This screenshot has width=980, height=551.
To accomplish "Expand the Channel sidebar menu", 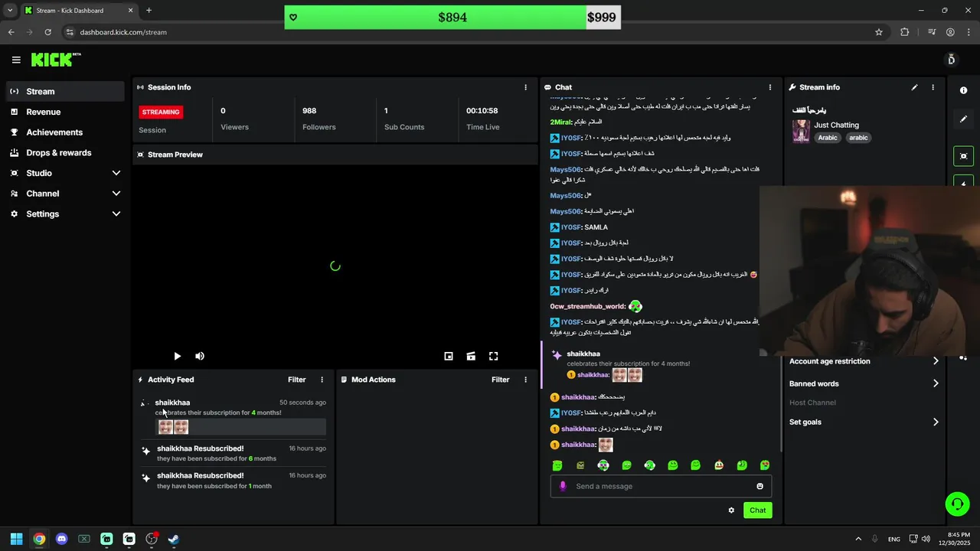I will [x=66, y=194].
